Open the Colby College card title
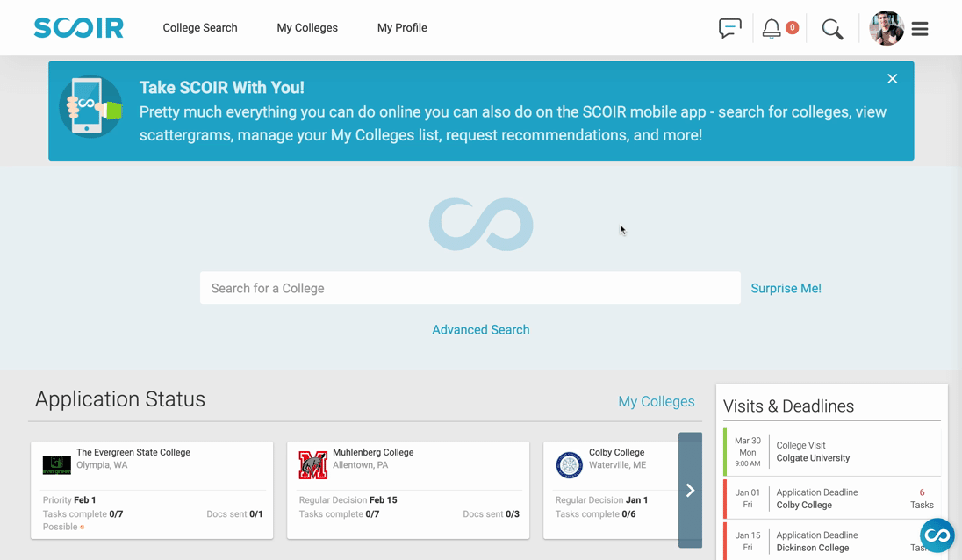Image resolution: width=962 pixels, height=560 pixels. coord(616,452)
